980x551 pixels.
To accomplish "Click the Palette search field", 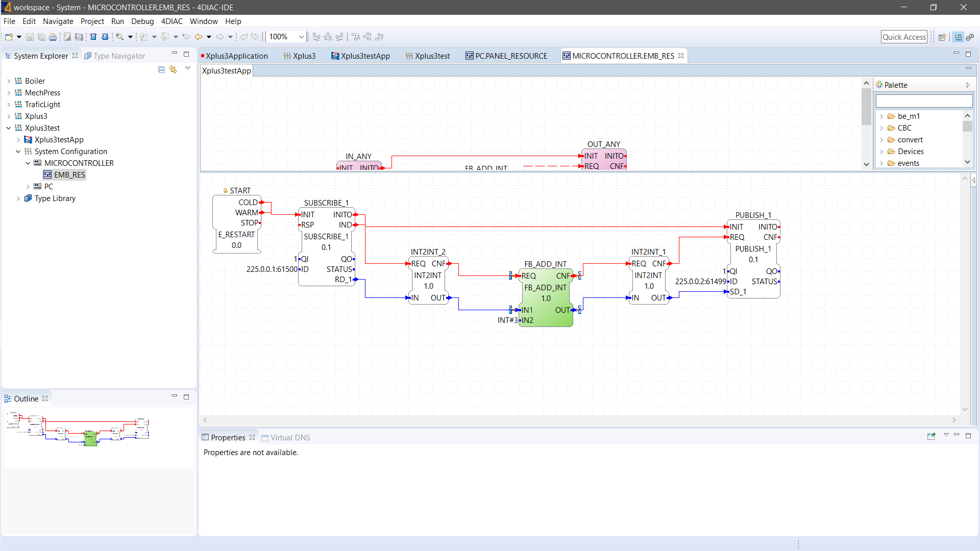I will point(924,101).
